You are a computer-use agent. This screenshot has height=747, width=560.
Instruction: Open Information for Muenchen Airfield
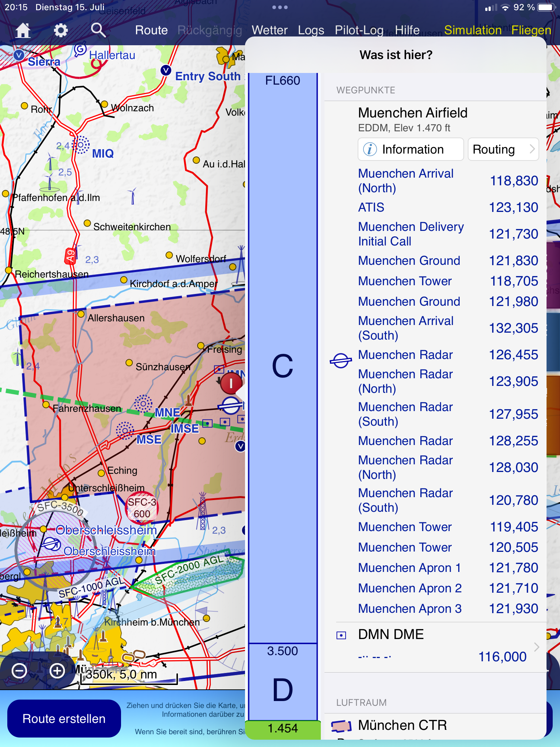click(411, 149)
